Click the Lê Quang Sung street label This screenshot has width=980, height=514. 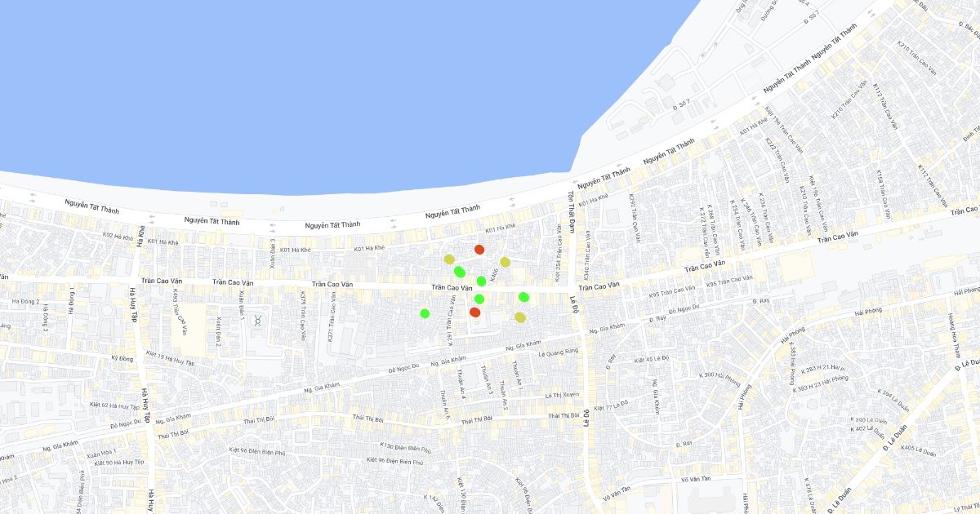pos(559,353)
